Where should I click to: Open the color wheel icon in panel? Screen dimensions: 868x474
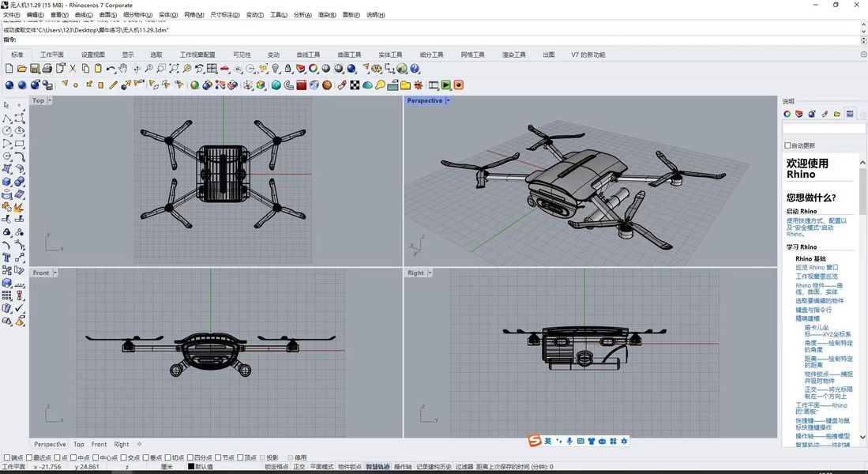[x=787, y=114]
